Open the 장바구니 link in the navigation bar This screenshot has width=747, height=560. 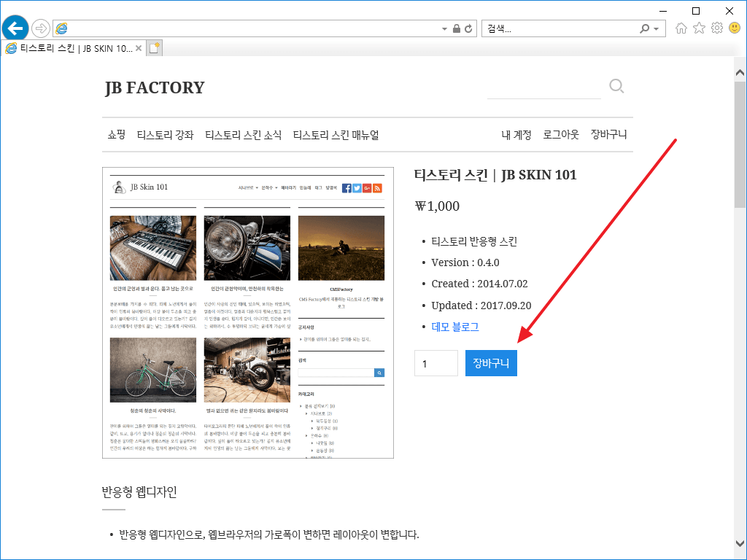[x=608, y=134]
